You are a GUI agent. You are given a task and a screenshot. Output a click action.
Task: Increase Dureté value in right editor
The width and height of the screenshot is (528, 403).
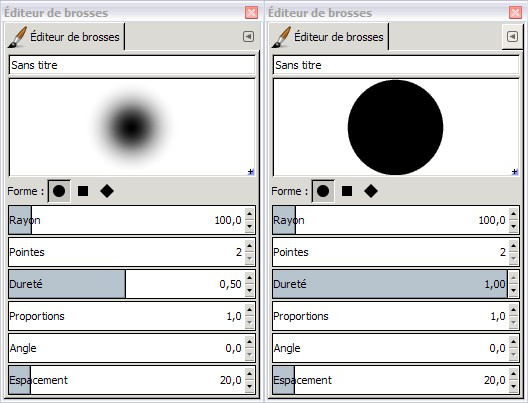pyautogui.click(x=513, y=277)
